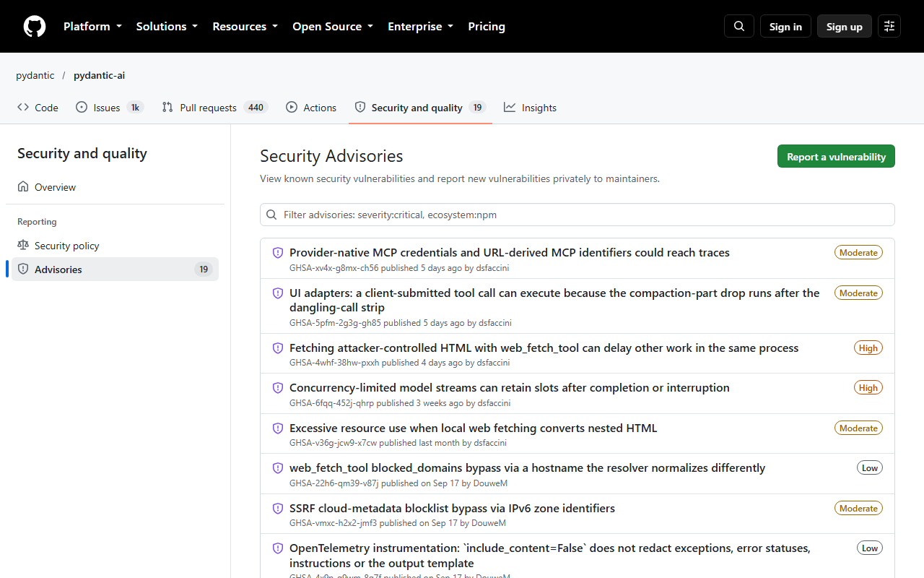This screenshot has height=578, width=924.
Task: Open the Pricing link
Action: 487,26
